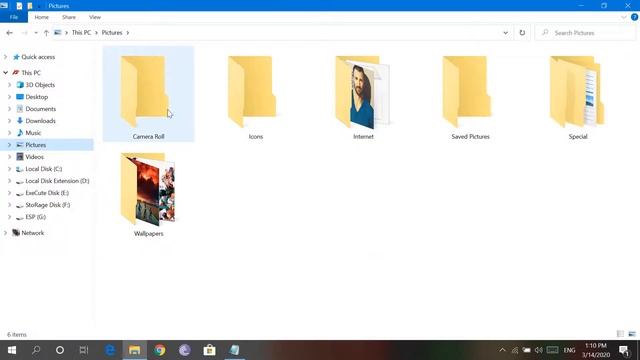This screenshot has width=640, height=360.
Task: Select Local Disk Extension (D:) drive
Action: [57, 181]
